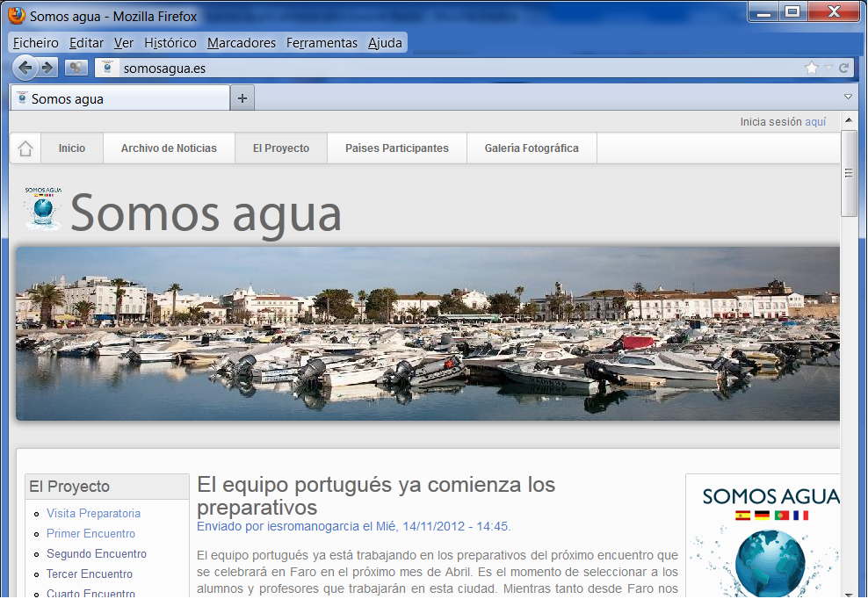
Task: Click the site identity favicon in address bar
Action: (107, 68)
